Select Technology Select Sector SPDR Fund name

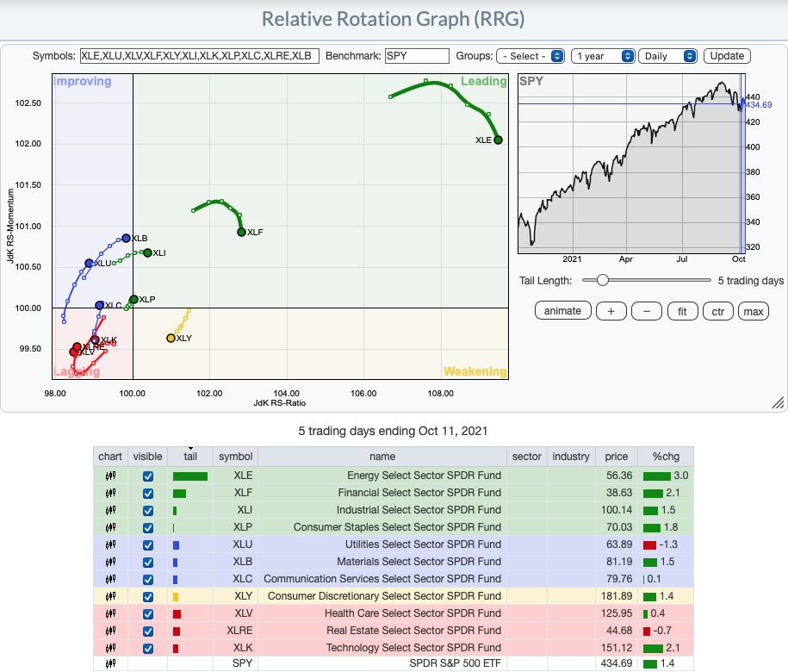click(413, 648)
